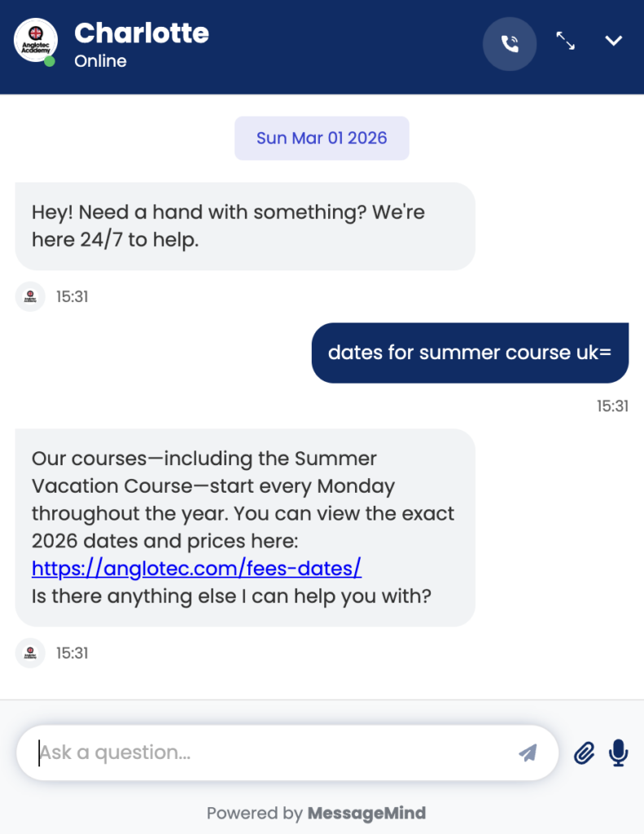The height and width of the screenshot is (834, 644).
Task: Activate the microphone voice input
Action: 619,753
